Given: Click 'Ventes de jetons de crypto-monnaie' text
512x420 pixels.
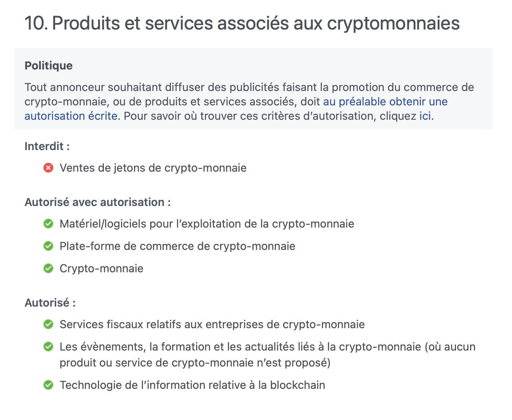Looking at the screenshot, I should pyautogui.click(x=153, y=168).
